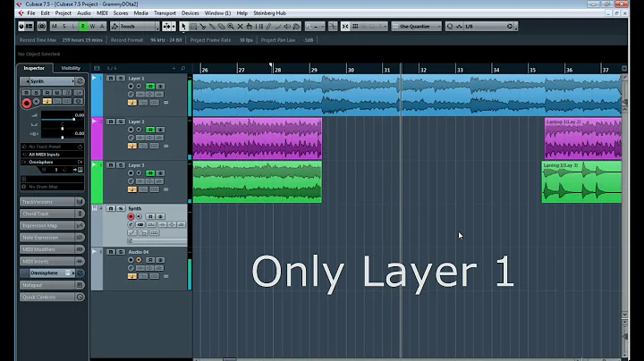
Task: Select the Line tool
Action: coord(278,26)
